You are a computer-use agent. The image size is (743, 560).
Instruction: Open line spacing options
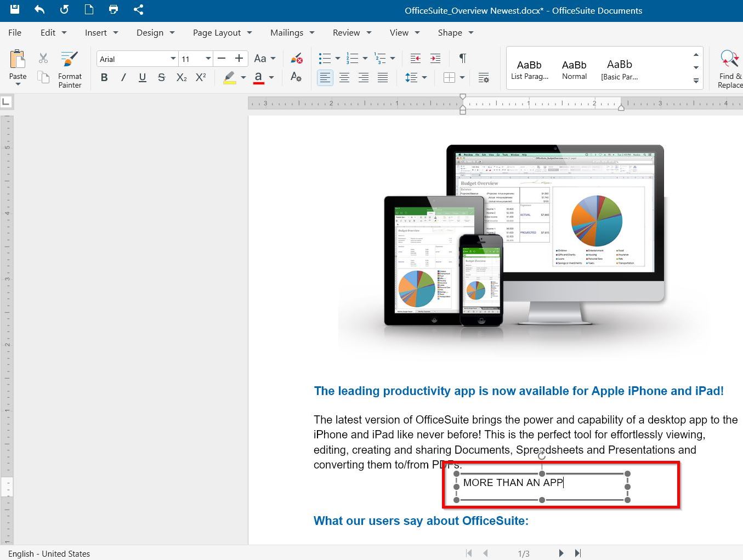tap(411, 78)
